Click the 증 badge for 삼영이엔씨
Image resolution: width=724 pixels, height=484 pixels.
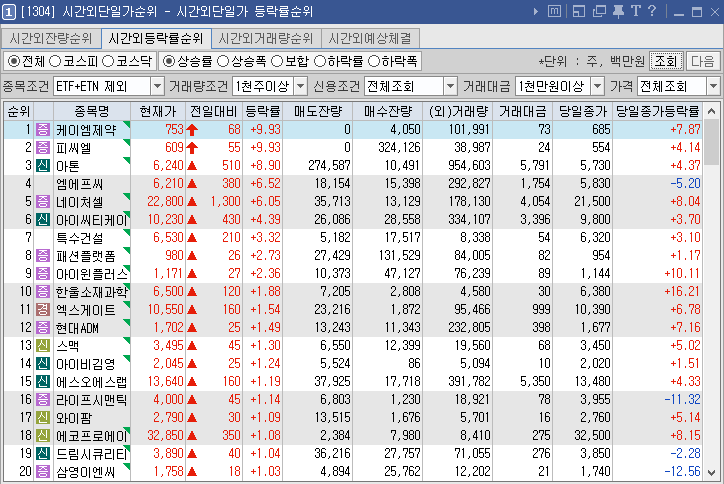[43, 472]
